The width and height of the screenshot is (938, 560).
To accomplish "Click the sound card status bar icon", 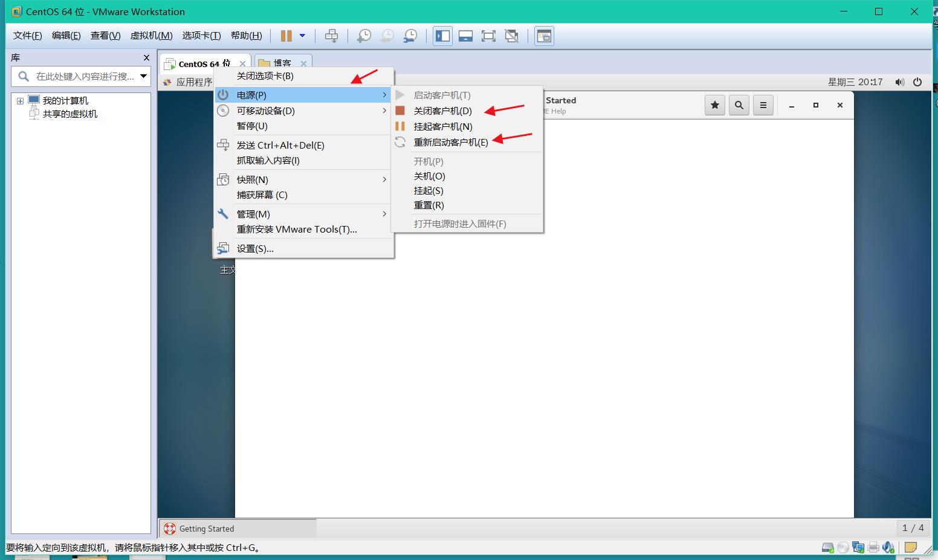I will point(888,548).
